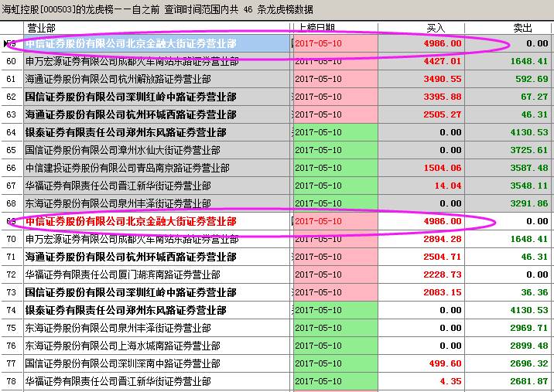
Task: Select 海通证券杭州环城西路 in row 63
Action: pos(130,114)
